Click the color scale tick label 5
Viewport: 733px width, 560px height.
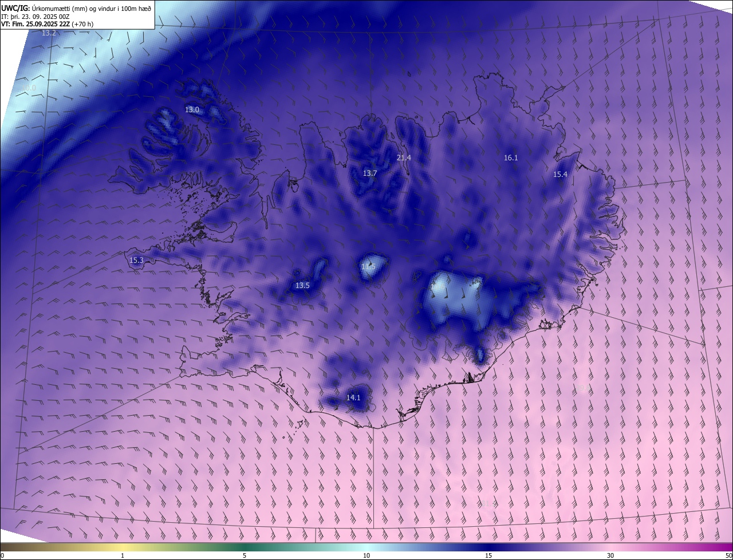point(245,555)
